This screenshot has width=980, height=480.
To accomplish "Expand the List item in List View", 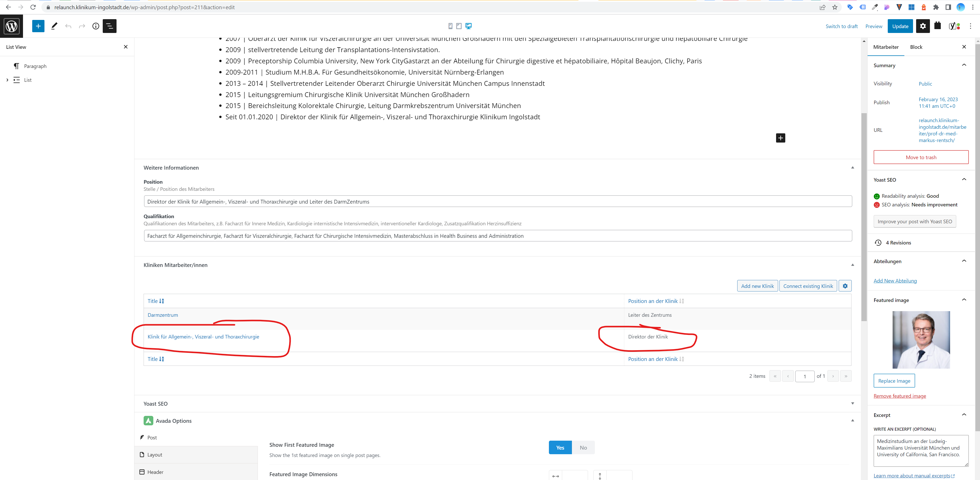I will pyautogui.click(x=7, y=80).
